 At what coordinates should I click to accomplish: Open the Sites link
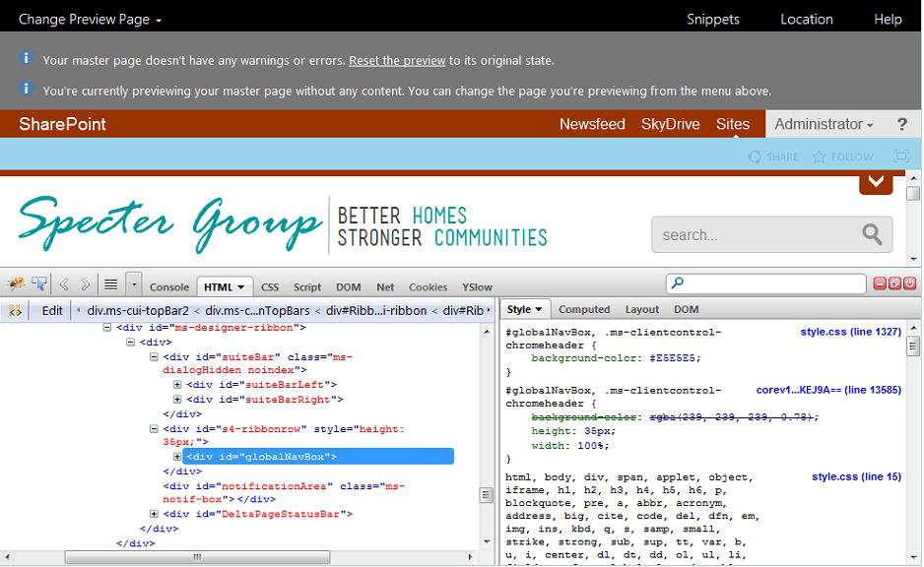(733, 124)
